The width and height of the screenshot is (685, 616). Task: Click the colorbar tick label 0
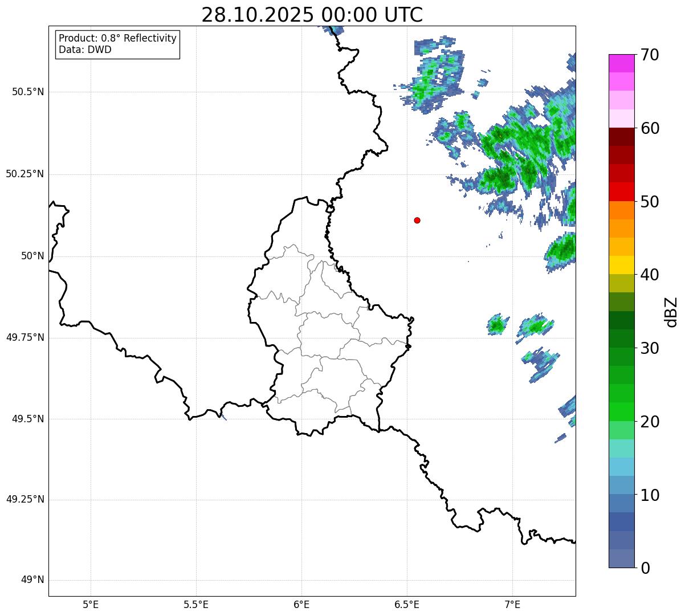click(645, 568)
